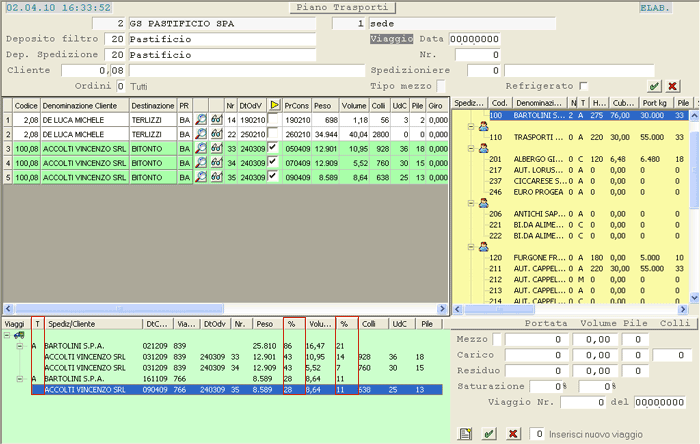This screenshot has width=700, height=444.
Task: Click the new document icon near Inserisci nuovo viaggio
Action: click(x=465, y=434)
